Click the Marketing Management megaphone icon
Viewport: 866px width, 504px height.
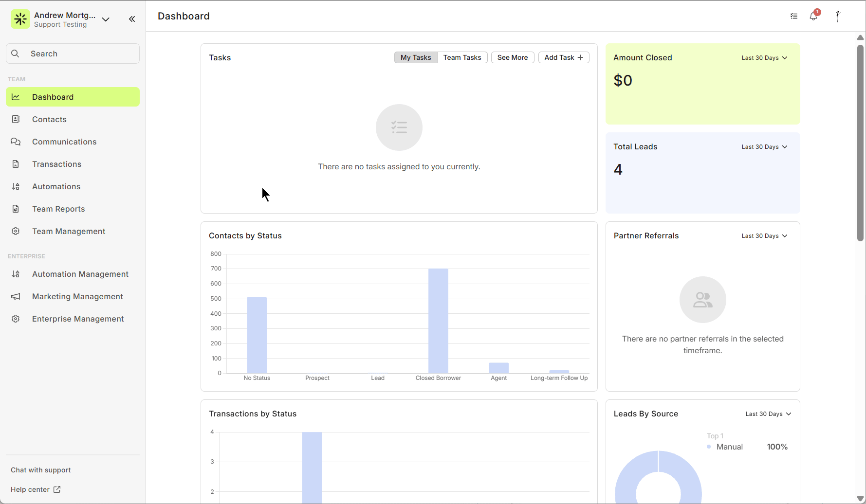tap(16, 296)
